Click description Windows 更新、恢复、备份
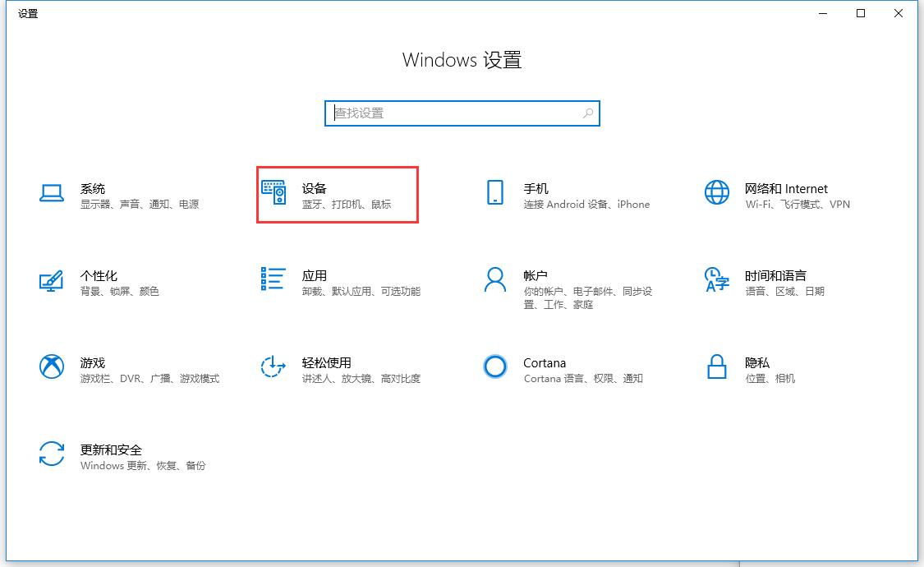 click(143, 466)
